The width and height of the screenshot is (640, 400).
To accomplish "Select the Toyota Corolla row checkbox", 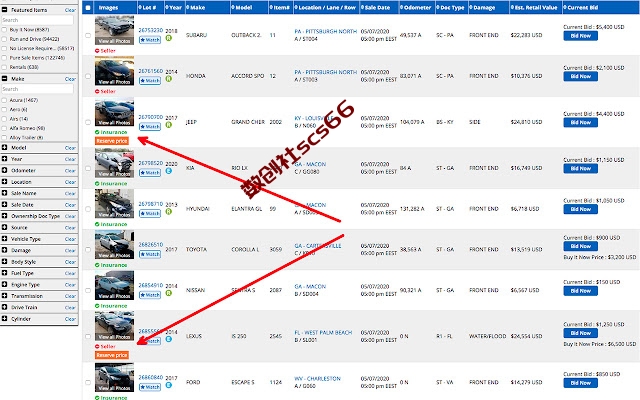I will click(88, 250).
